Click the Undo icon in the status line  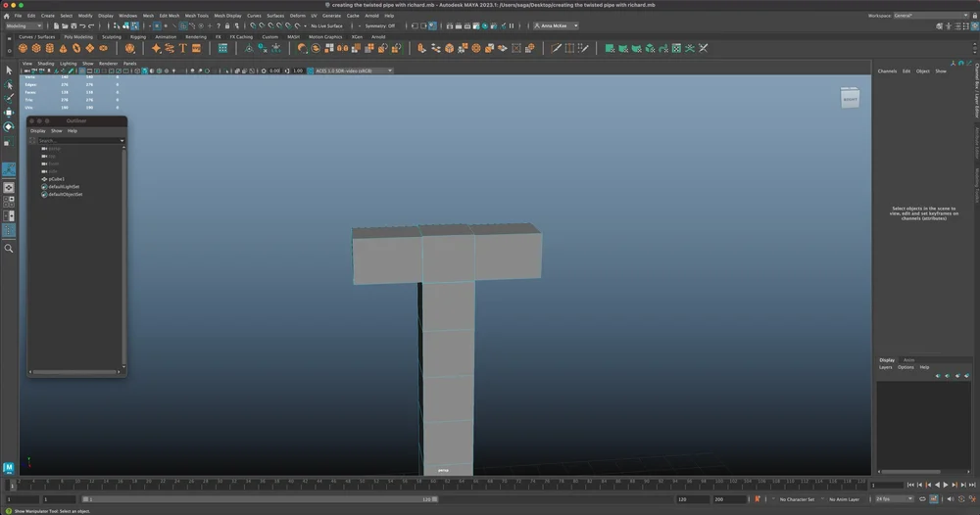pyautogui.click(x=82, y=26)
